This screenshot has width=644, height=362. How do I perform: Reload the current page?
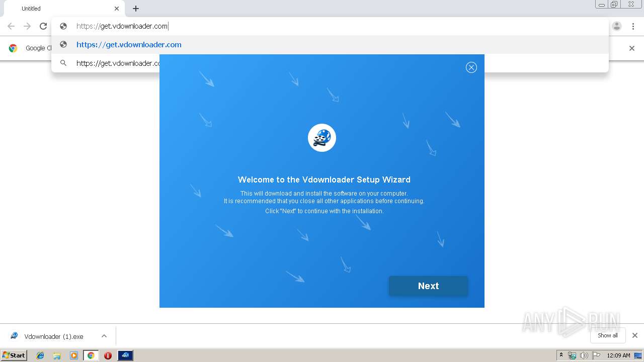43,26
